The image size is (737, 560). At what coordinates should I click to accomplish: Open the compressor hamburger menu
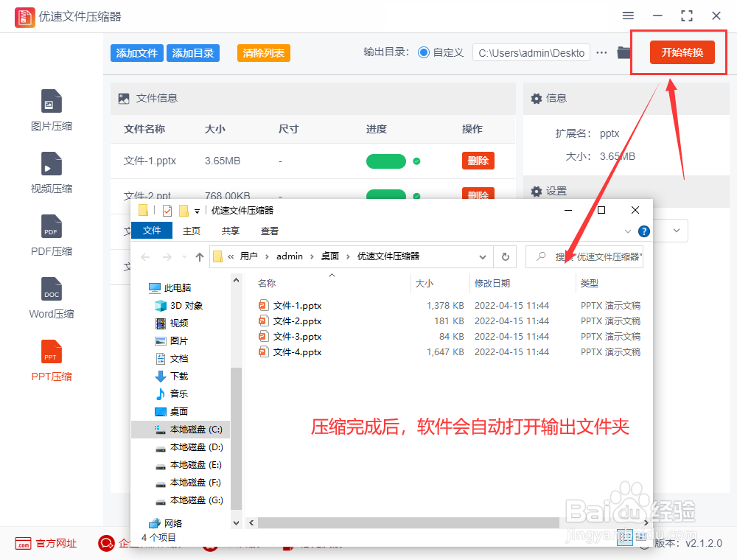(x=628, y=15)
